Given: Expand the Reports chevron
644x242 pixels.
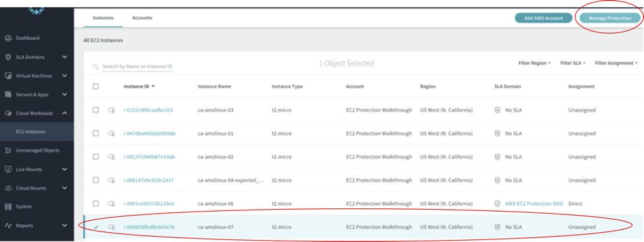Looking at the screenshot, I should tap(65, 226).
